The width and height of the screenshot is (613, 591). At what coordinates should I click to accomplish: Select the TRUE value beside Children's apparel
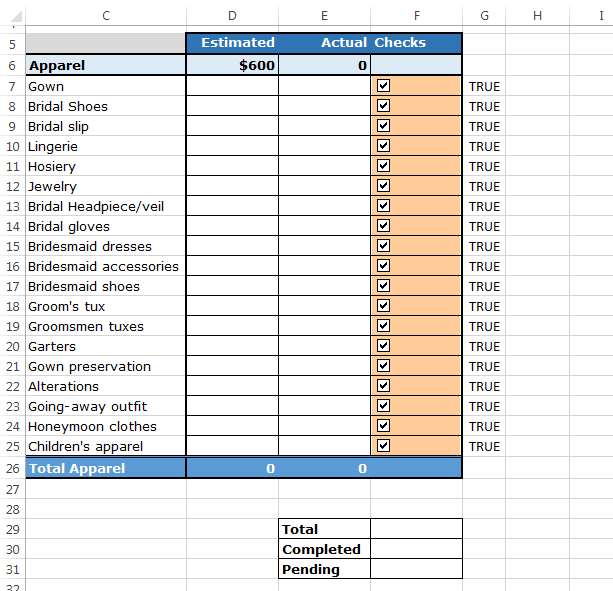coord(484,446)
